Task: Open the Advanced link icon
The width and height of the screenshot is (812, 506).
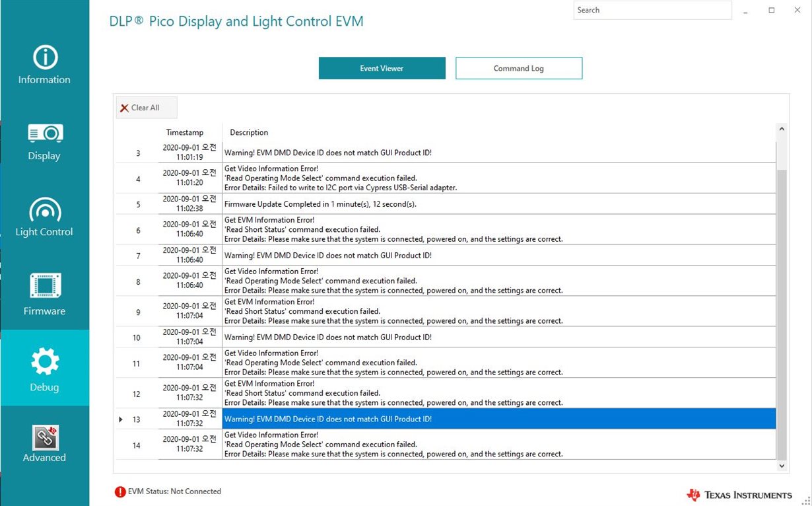Action: pos(45,438)
